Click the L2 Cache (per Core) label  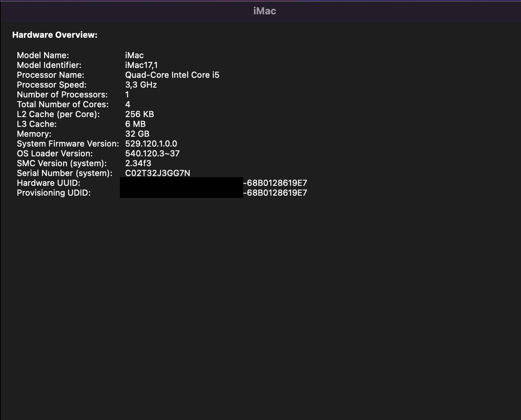click(x=58, y=114)
